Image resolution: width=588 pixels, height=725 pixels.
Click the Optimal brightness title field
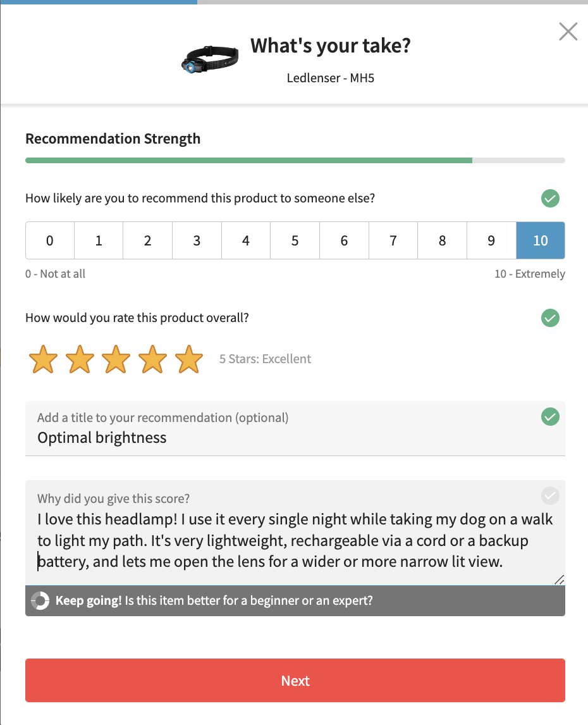[x=295, y=429]
